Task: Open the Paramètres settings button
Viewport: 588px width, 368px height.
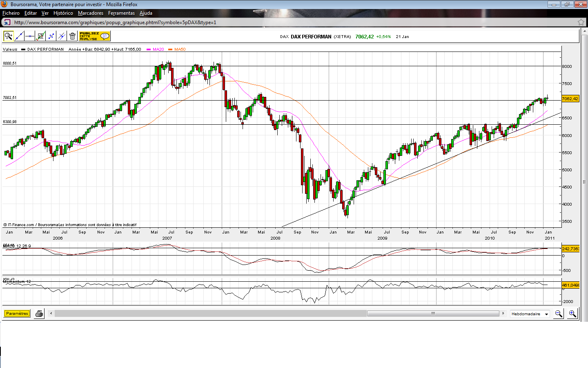Action: [x=17, y=314]
